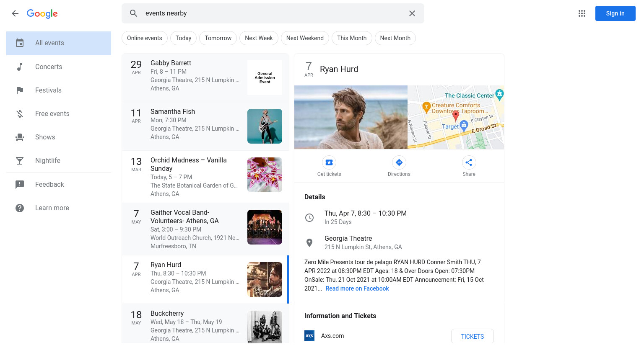The width and height of the screenshot is (644, 345).
Task: Open the Concerts category
Action: [x=59, y=67]
